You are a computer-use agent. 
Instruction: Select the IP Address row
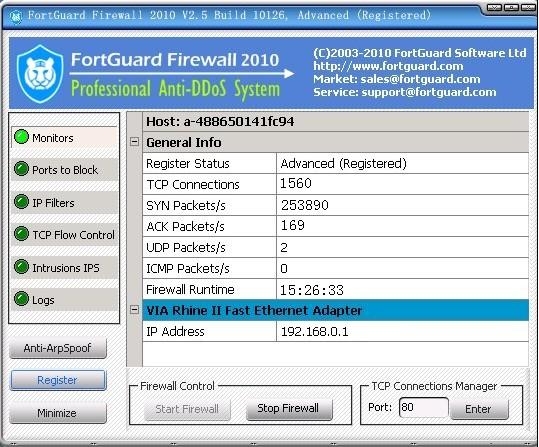336,331
